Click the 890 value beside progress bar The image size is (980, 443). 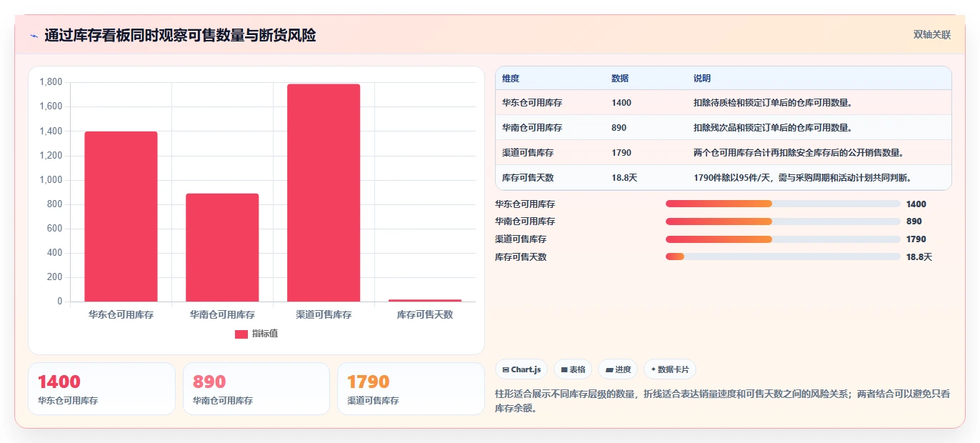point(914,221)
